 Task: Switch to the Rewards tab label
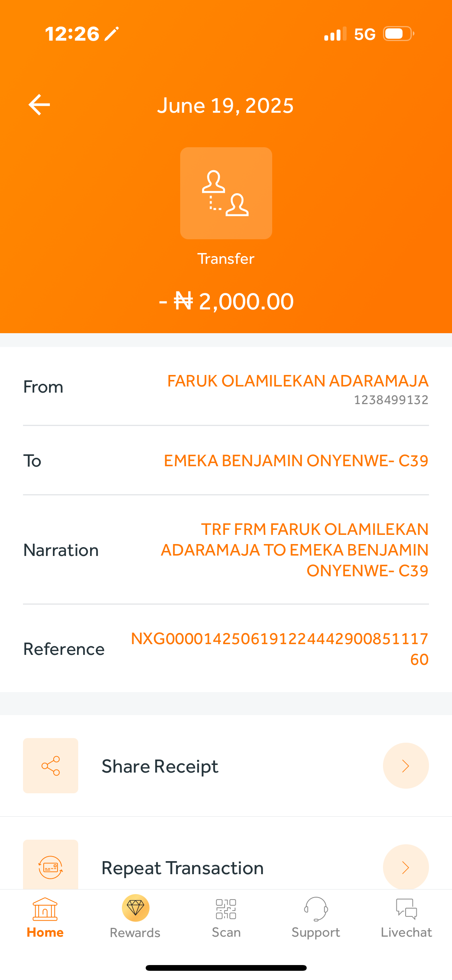point(135,932)
